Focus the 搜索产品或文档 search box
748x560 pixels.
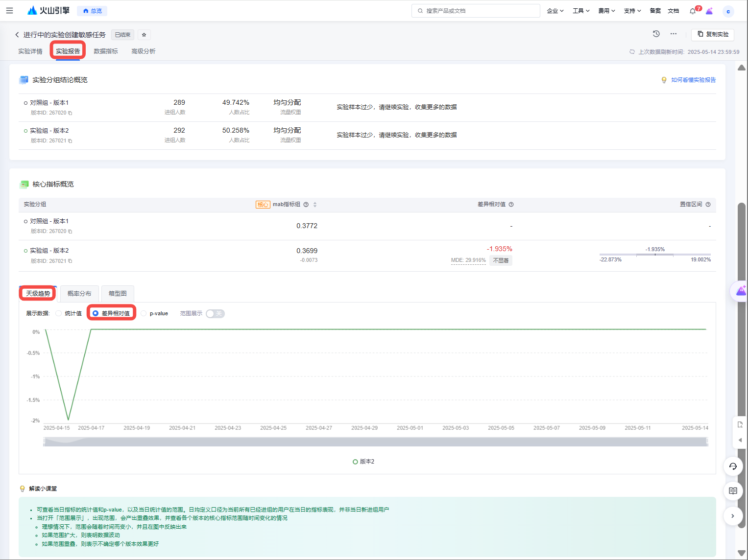[476, 11]
